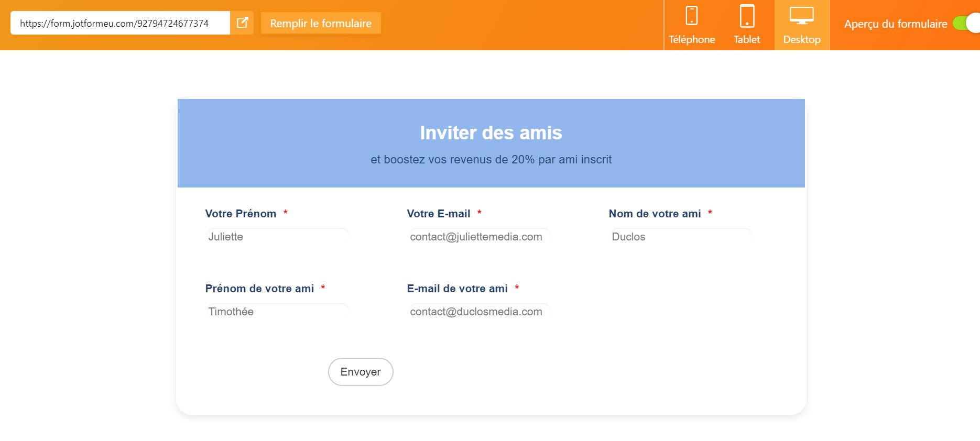Click the Nom de votre ami label

[655, 214]
